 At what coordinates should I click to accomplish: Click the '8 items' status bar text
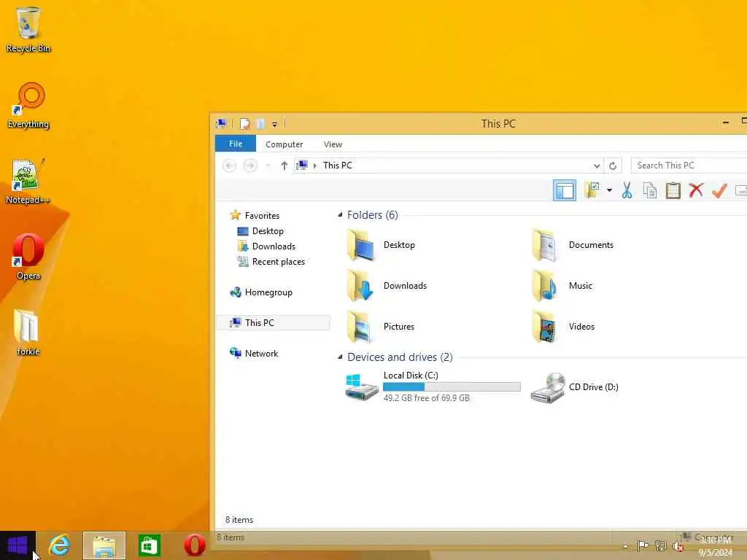(x=239, y=520)
